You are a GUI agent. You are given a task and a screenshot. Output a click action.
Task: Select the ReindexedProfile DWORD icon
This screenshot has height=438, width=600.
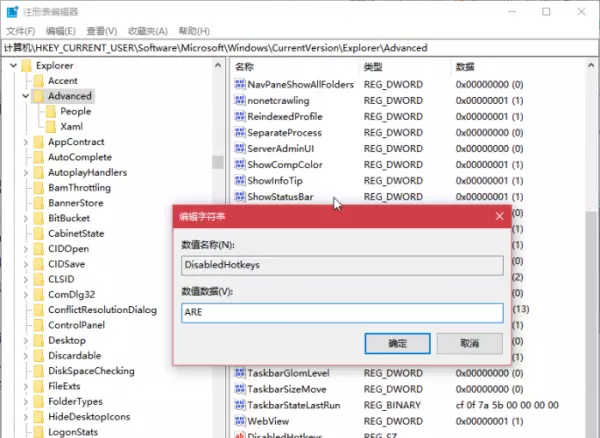(x=240, y=116)
